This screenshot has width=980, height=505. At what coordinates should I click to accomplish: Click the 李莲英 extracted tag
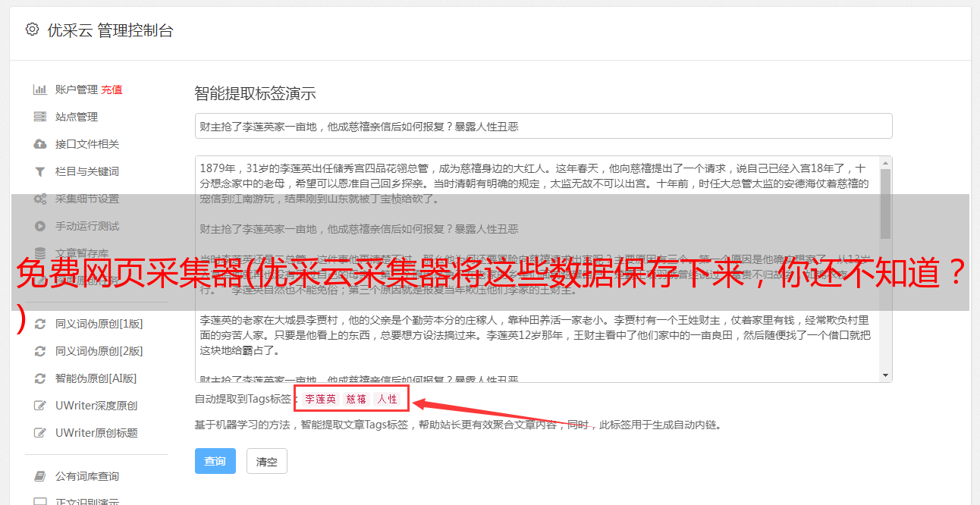click(x=321, y=399)
